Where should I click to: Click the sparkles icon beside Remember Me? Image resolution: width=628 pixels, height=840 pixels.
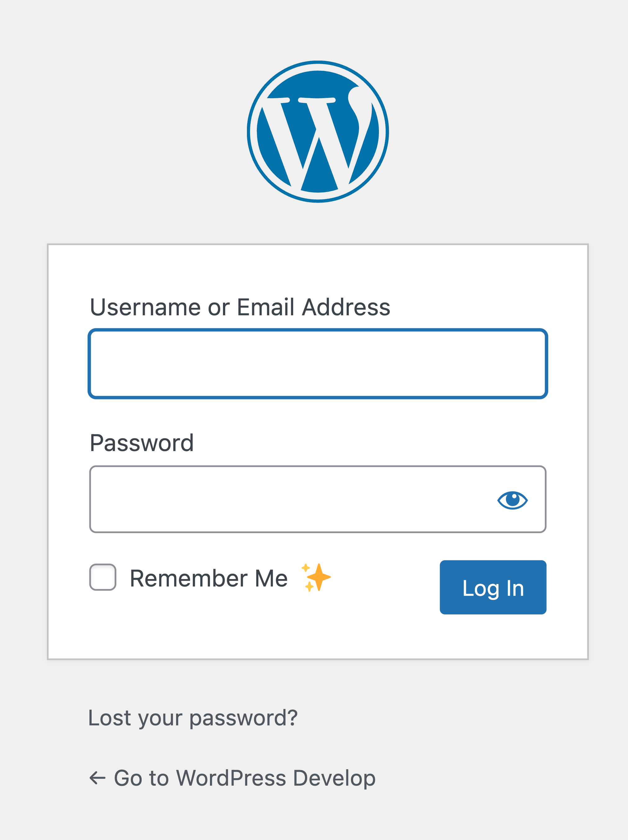coord(317,577)
